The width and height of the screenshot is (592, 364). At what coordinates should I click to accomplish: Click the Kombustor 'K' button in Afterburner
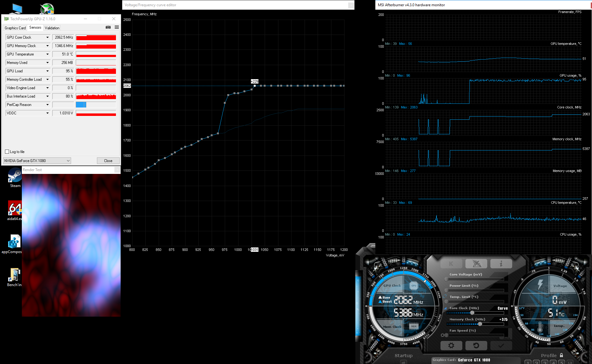pos(451,264)
